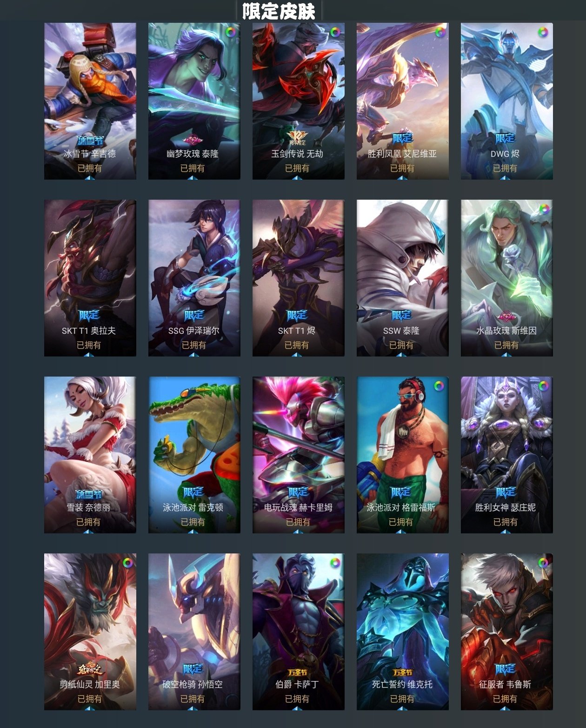This screenshot has width=586, height=728.
Task: Click 已拥有 label under SSW 泰隆
Action: (401, 345)
